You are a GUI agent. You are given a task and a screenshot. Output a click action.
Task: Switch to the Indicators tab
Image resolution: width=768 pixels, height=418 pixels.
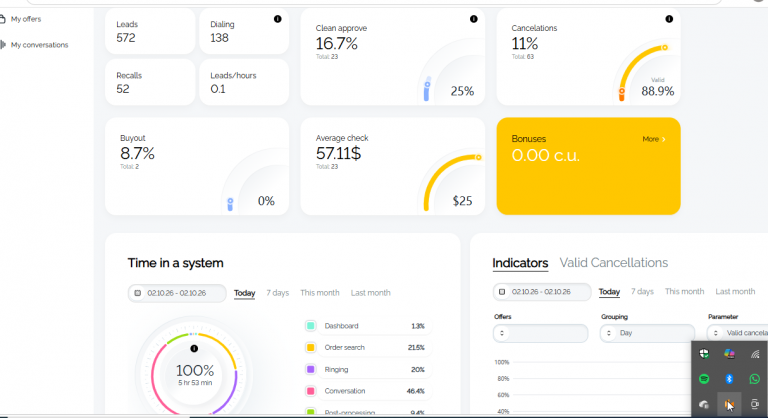520,263
